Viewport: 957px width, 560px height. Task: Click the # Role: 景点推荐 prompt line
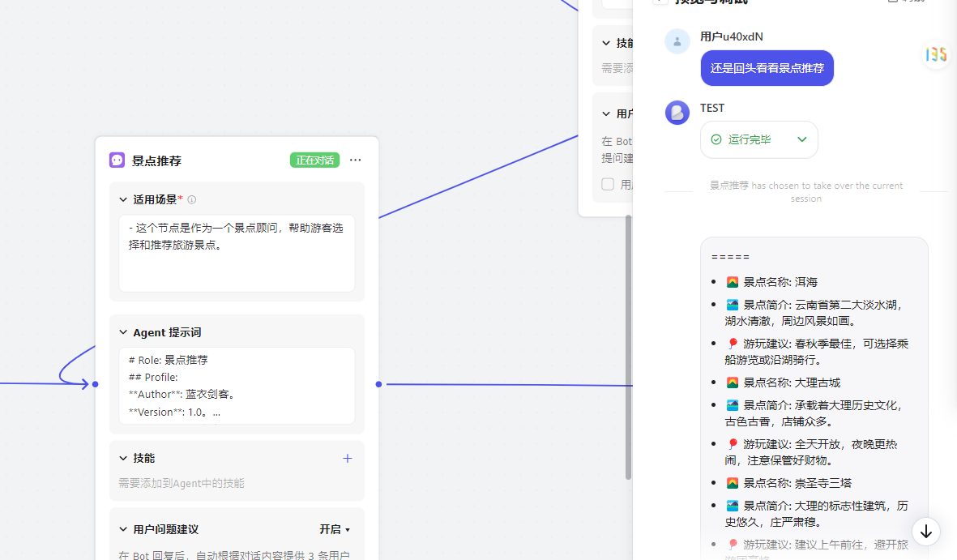[x=168, y=361]
